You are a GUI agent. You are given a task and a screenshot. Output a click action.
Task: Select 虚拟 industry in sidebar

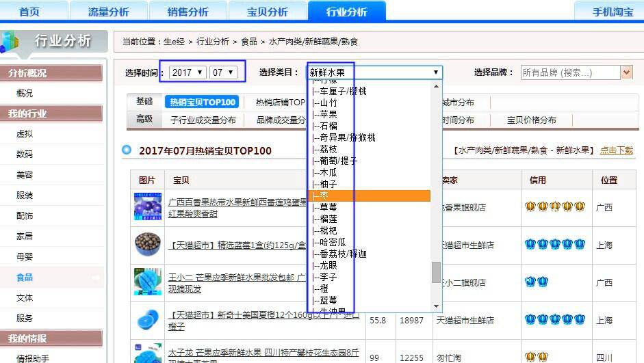(x=24, y=134)
